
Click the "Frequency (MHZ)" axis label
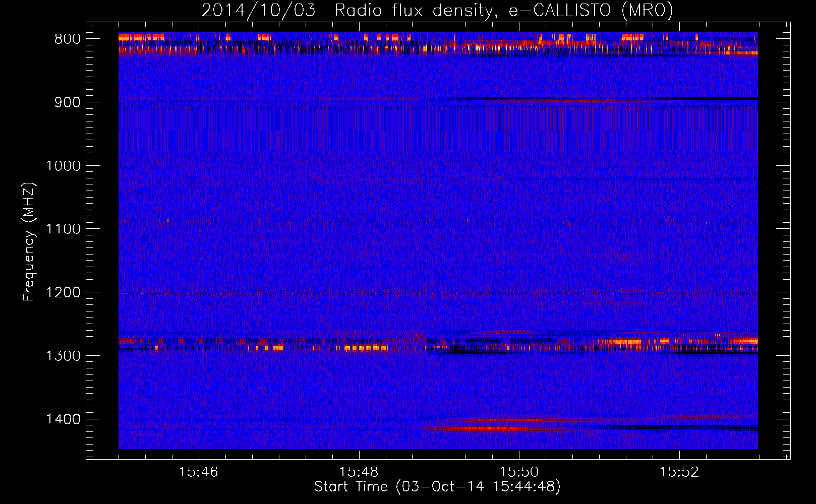[x=29, y=242]
